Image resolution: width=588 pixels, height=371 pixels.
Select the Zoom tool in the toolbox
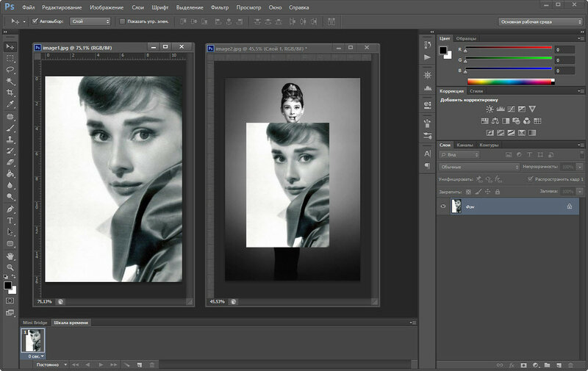[x=10, y=267]
